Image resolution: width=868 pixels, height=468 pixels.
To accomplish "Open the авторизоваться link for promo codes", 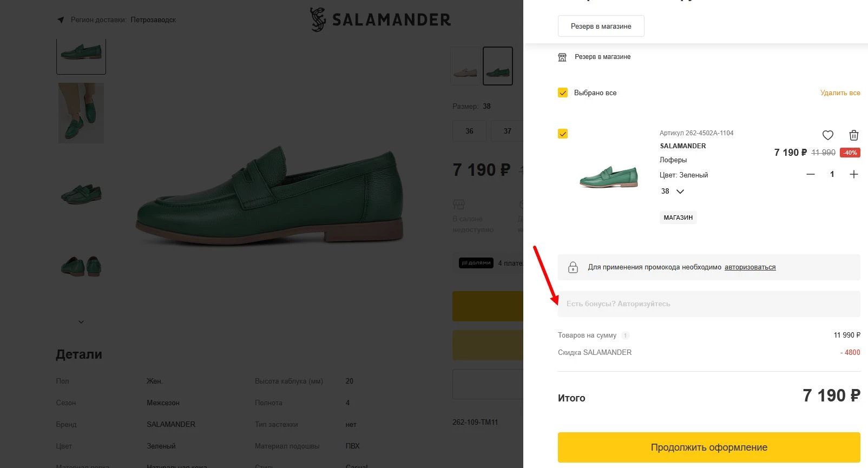I will [x=749, y=267].
